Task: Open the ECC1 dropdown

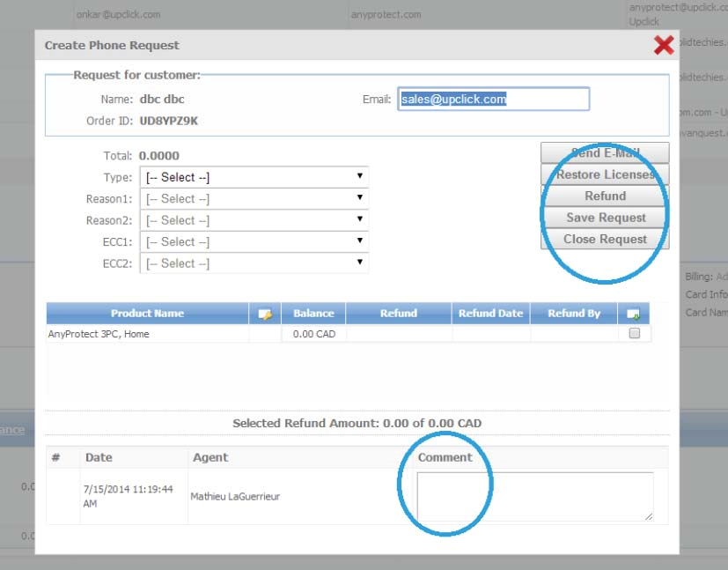Action: (254, 241)
